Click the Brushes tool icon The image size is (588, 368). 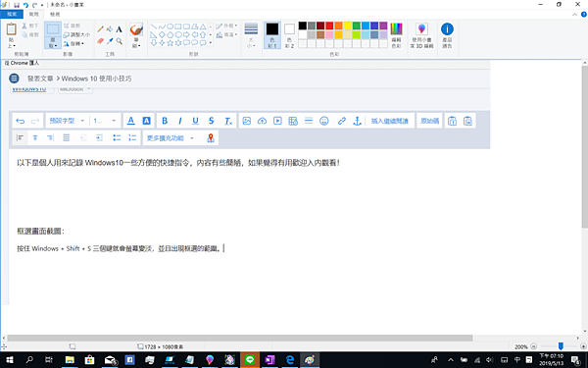pyautogui.click(x=136, y=29)
